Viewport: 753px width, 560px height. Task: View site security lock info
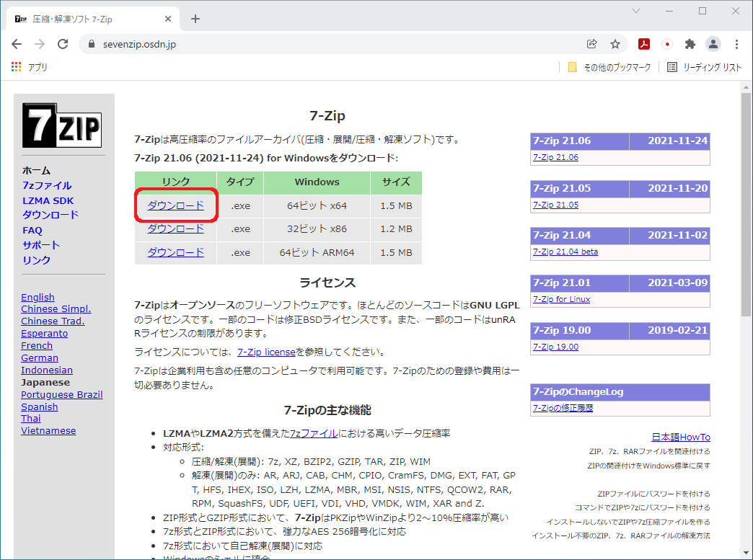pyautogui.click(x=92, y=44)
